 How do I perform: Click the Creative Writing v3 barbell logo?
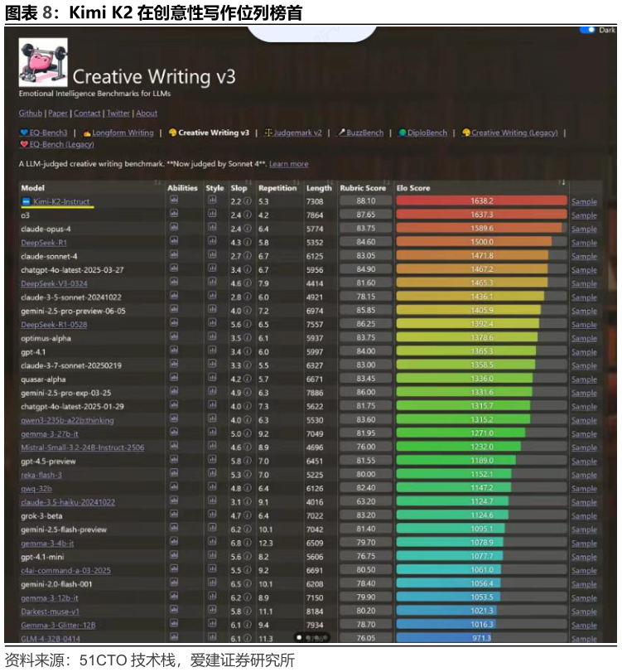click(43, 63)
